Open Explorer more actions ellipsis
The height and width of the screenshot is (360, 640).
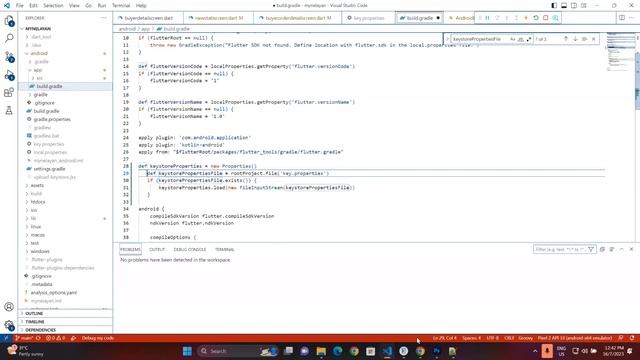103,18
